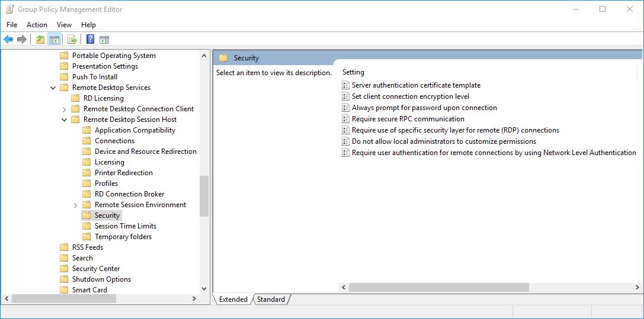The width and height of the screenshot is (644, 319).
Task: Select the RD Connection Broker folder
Action: (129, 194)
